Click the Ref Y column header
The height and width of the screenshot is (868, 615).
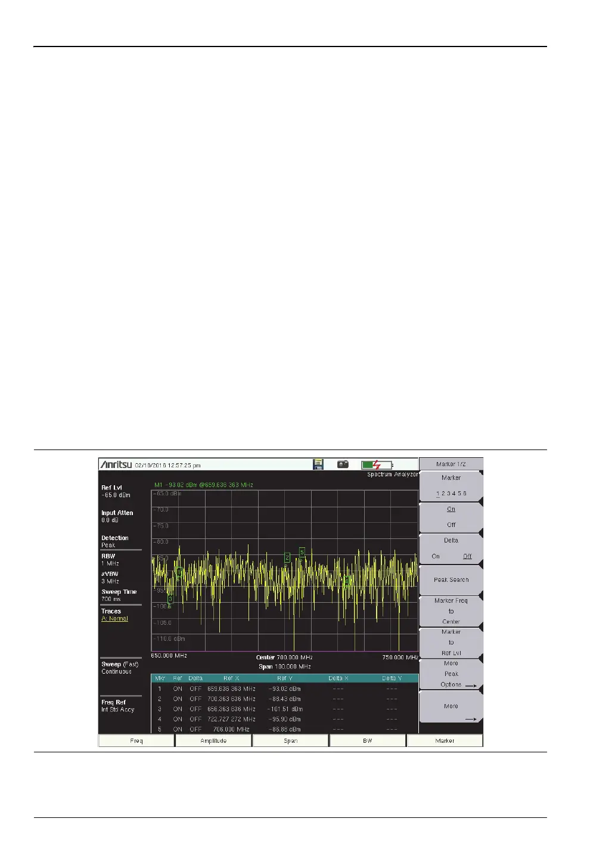[285, 678]
